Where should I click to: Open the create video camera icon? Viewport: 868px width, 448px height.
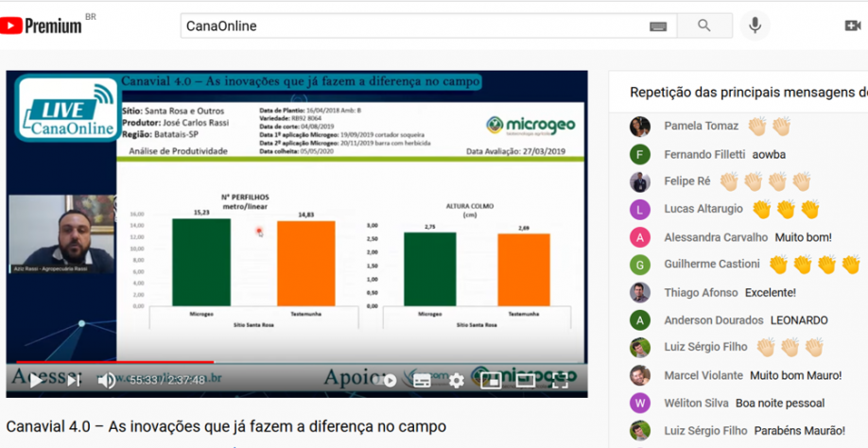coord(852,26)
